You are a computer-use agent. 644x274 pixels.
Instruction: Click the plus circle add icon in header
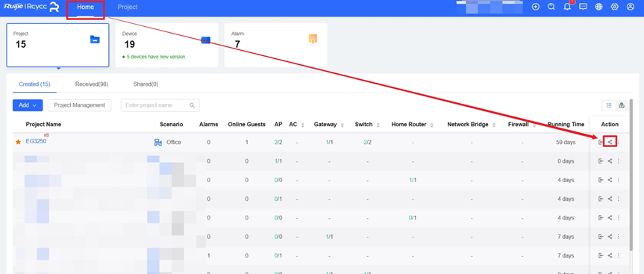point(536,7)
